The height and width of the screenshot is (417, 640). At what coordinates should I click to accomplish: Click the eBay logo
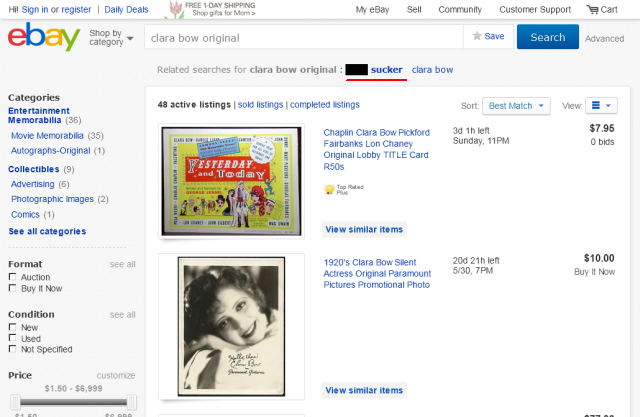[43, 38]
